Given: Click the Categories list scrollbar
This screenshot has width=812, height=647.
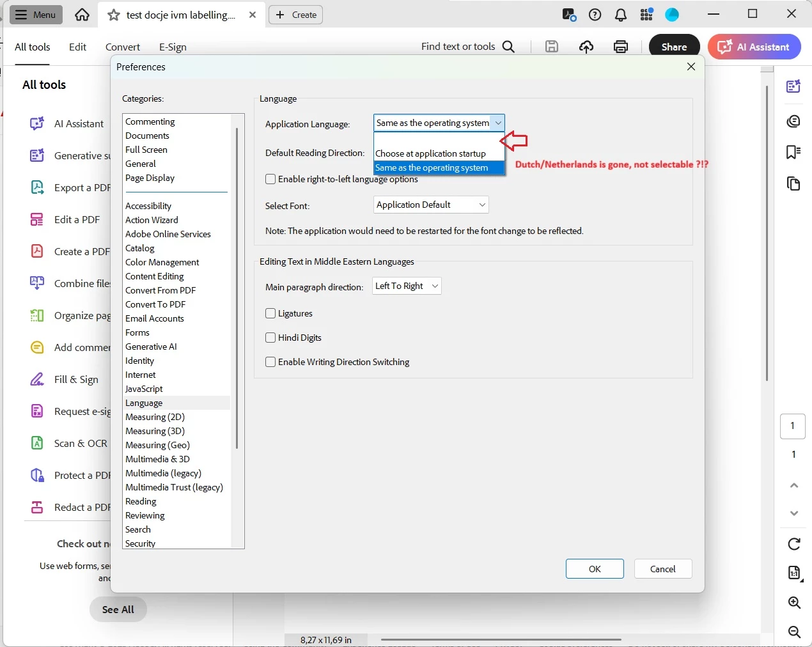Looking at the screenshot, I should pyautogui.click(x=237, y=288).
